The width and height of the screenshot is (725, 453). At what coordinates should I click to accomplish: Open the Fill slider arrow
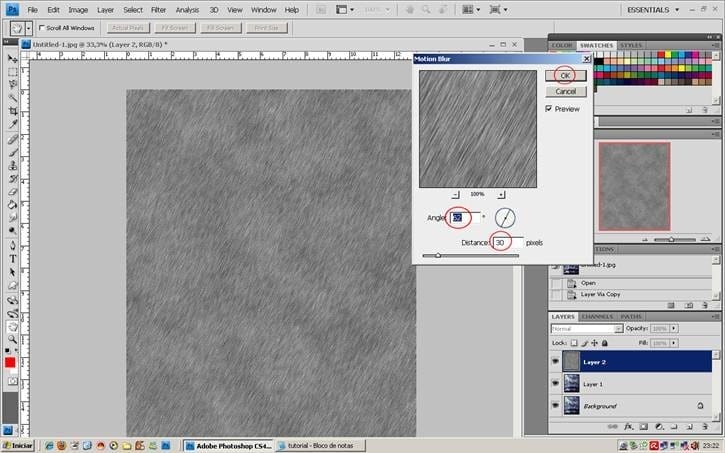coord(674,343)
